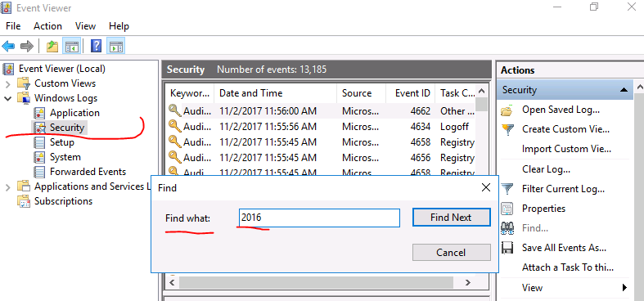
Task: Open the blue Help question mark icon
Action: (96, 46)
